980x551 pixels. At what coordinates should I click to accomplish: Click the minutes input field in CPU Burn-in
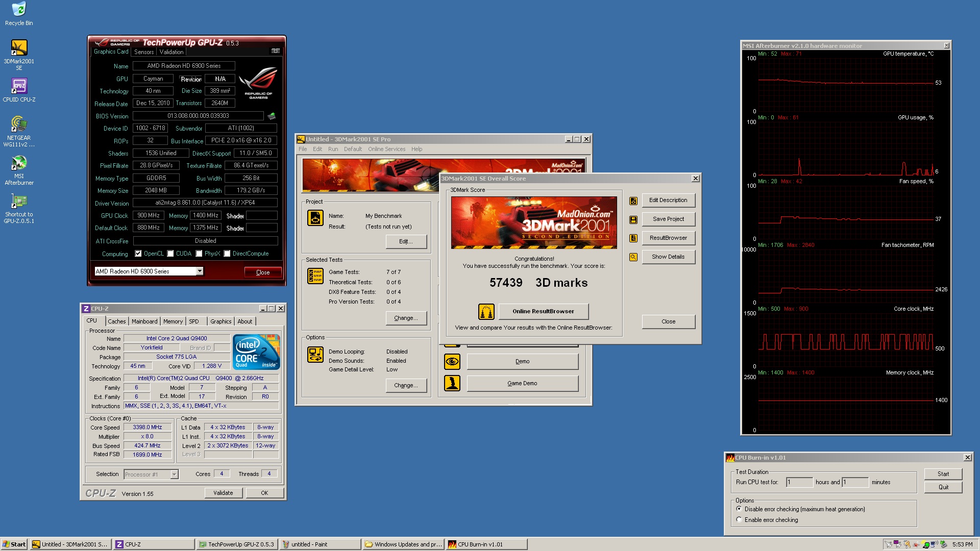855,483
